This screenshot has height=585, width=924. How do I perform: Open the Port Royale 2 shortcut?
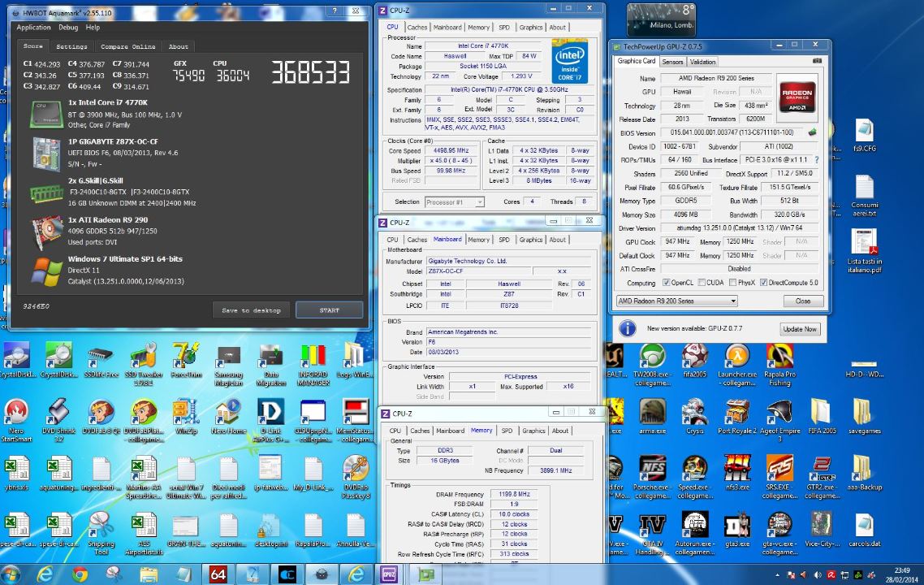click(737, 416)
